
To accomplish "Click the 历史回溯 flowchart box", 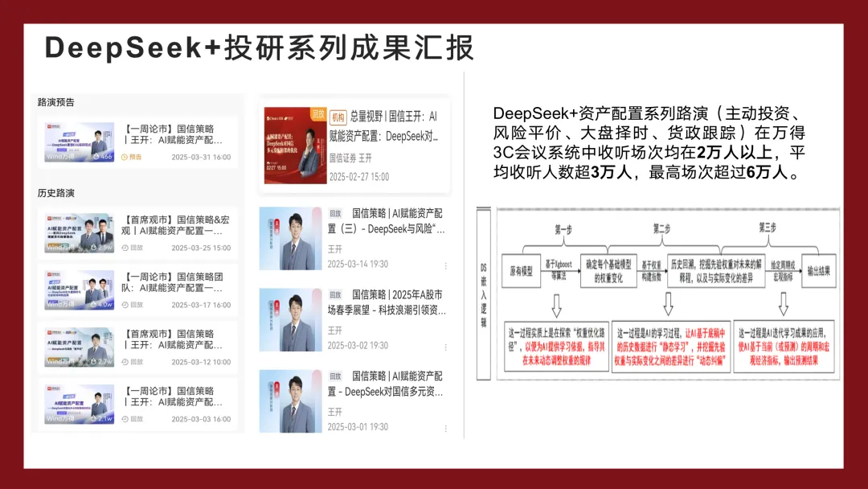I will pyautogui.click(x=716, y=271).
